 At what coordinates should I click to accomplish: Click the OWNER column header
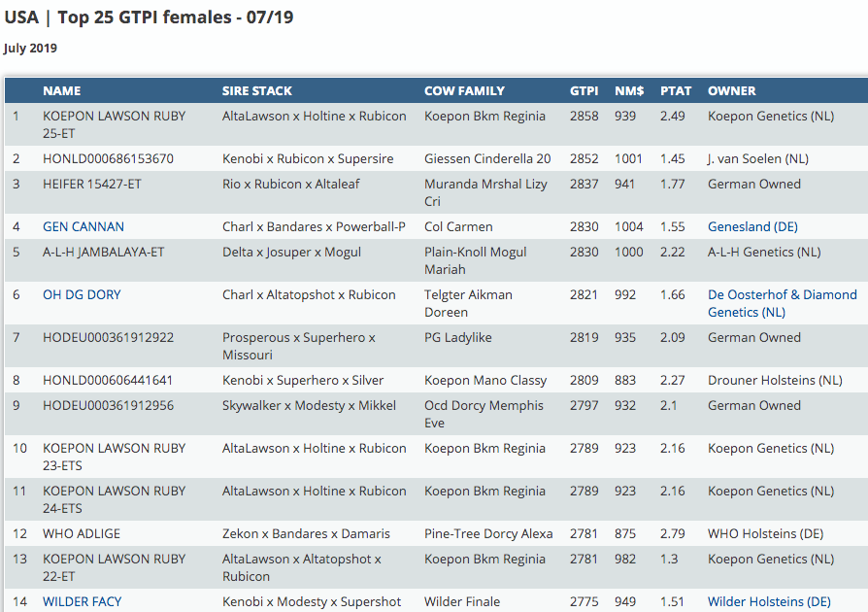pos(732,90)
